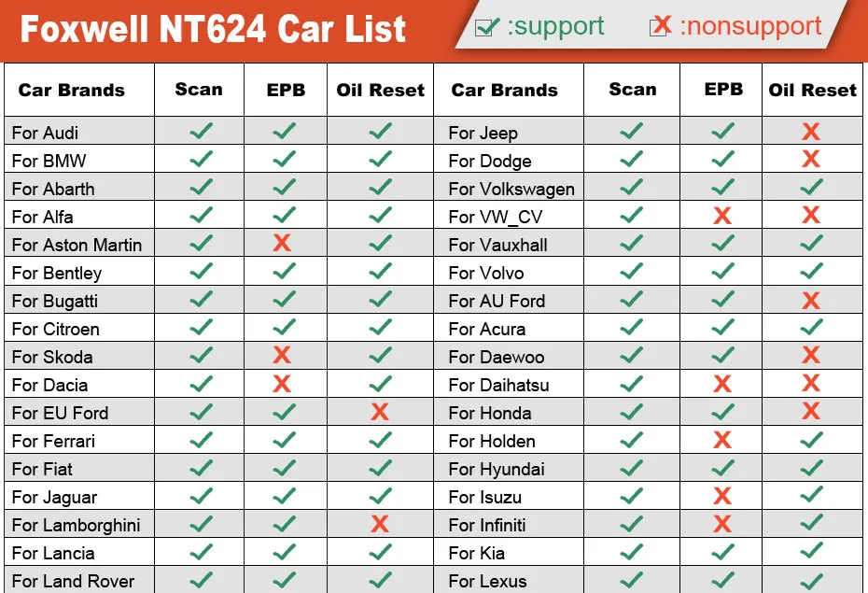Click the Honda Oil Reset X mark

tap(811, 411)
